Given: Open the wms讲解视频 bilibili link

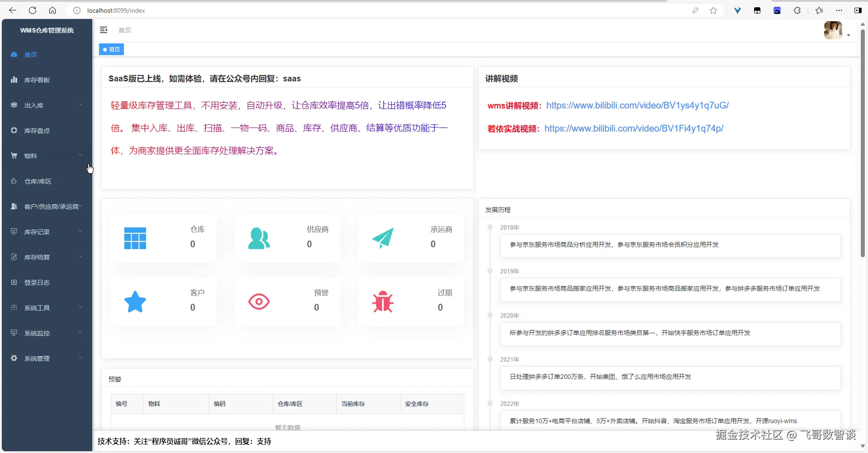Looking at the screenshot, I should point(637,105).
